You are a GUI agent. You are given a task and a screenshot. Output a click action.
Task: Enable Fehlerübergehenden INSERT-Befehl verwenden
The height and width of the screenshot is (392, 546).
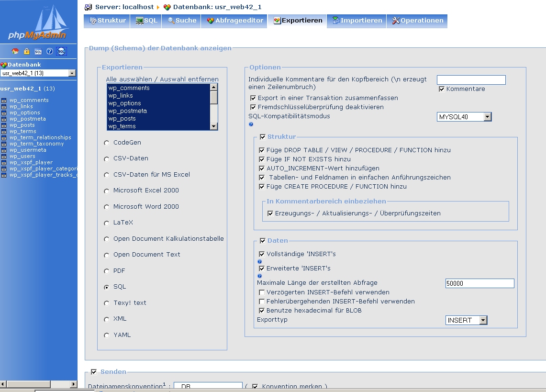[x=262, y=302]
